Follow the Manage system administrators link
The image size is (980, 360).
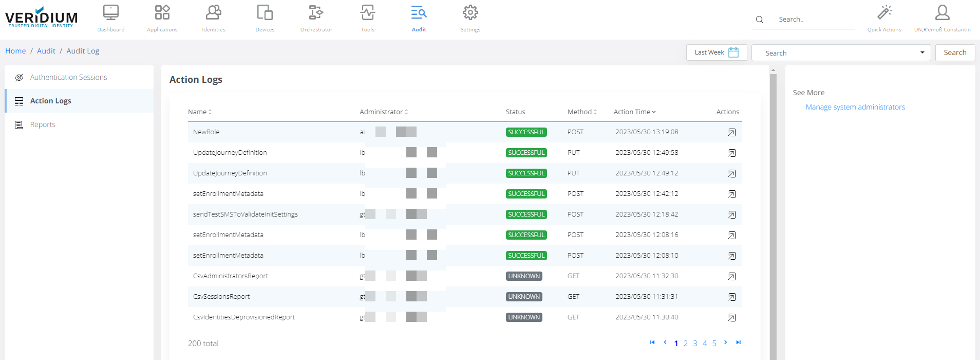click(x=855, y=107)
